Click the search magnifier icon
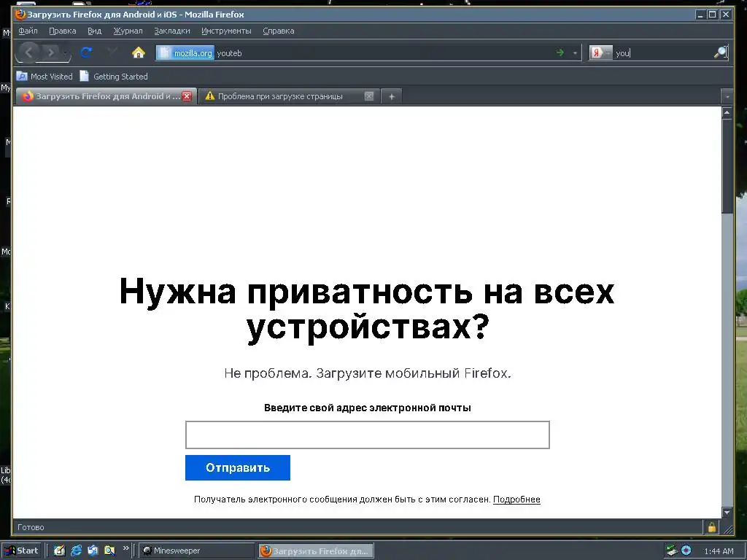The height and width of the screenshot is (560, 747). tap(720, 52)
